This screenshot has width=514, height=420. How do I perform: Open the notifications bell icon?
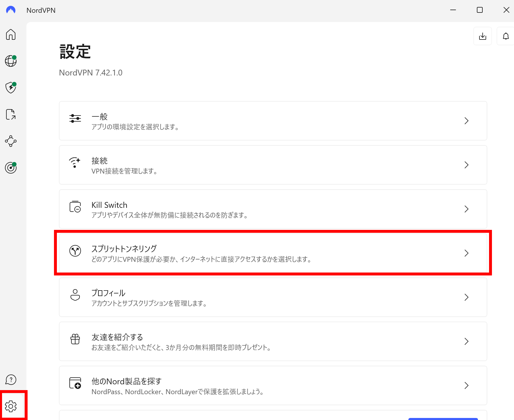pyautogui.click(x=506, y=36)
